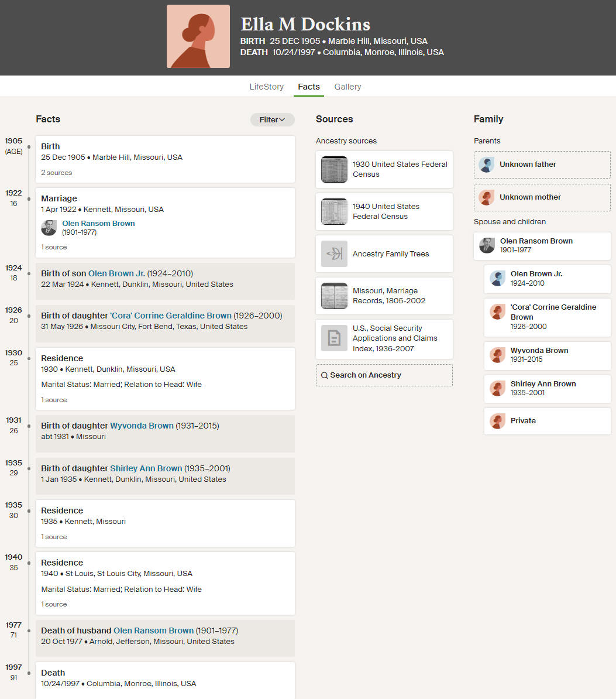Open the 1940 Residence fact heading

[62, 563]
